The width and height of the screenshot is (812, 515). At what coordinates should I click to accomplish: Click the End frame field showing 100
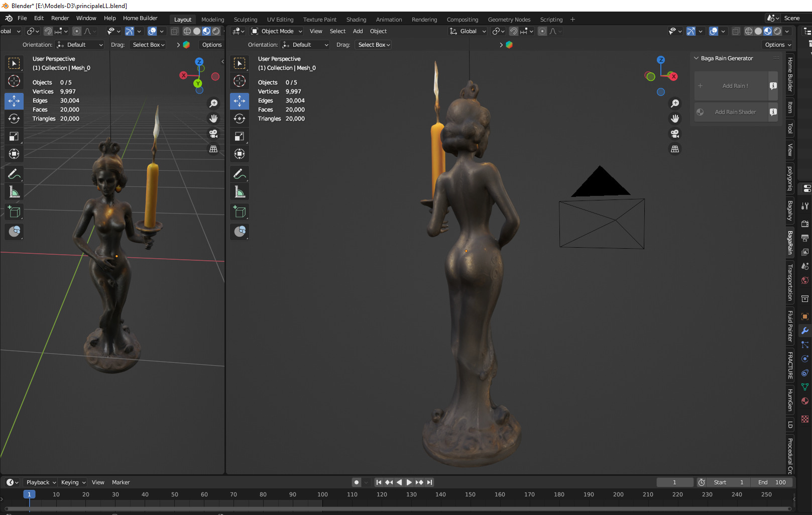pos(772,482)
